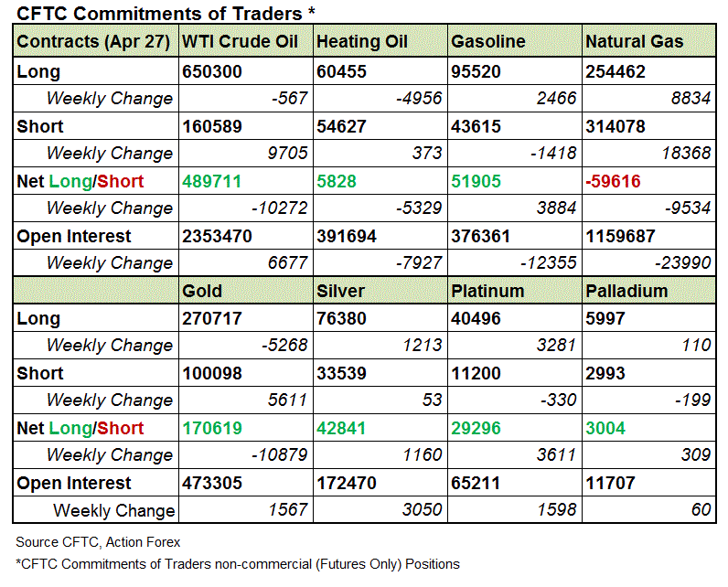The height and width of the screenshot is (587, 728).
Task: Select the Heating Oil column header
Action: coord(361,42)
